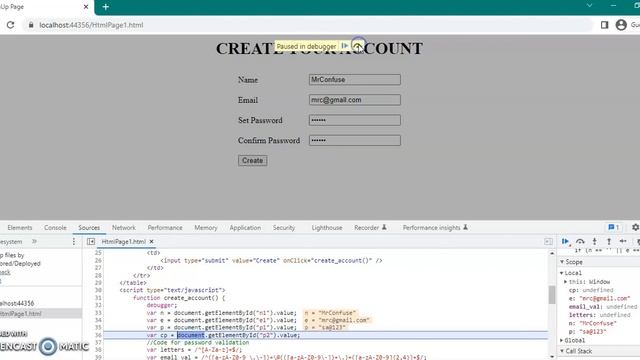640x360 pixels.
Task: Switch to the Elements tab
Action: point(20,228)
